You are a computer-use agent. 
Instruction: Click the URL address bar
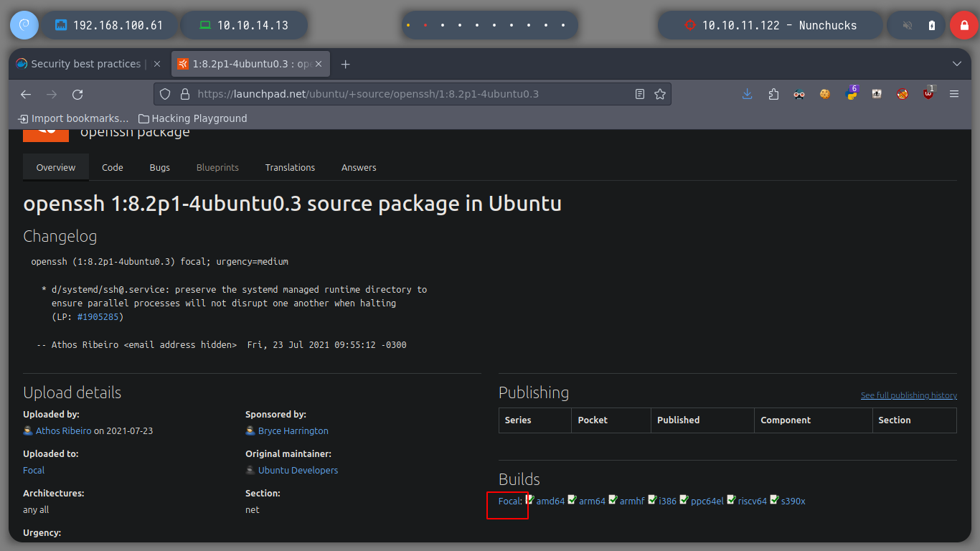tap(413, 94)
